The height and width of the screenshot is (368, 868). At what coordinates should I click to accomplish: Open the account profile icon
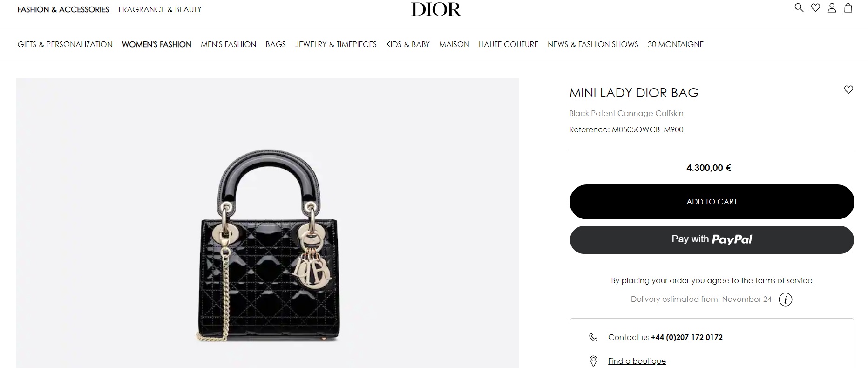[832, 8]
